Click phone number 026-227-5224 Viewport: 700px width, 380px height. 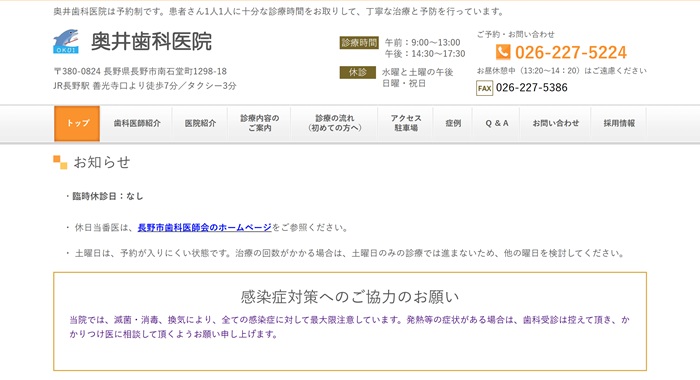coord(571,53)
